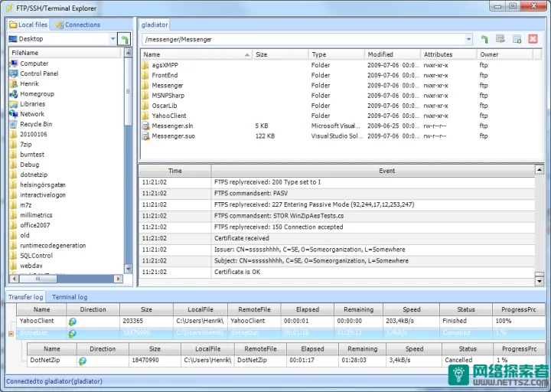This screenshot has width=551, height=392.
Task: Sort remote files by Modified column
Action: 393,54
